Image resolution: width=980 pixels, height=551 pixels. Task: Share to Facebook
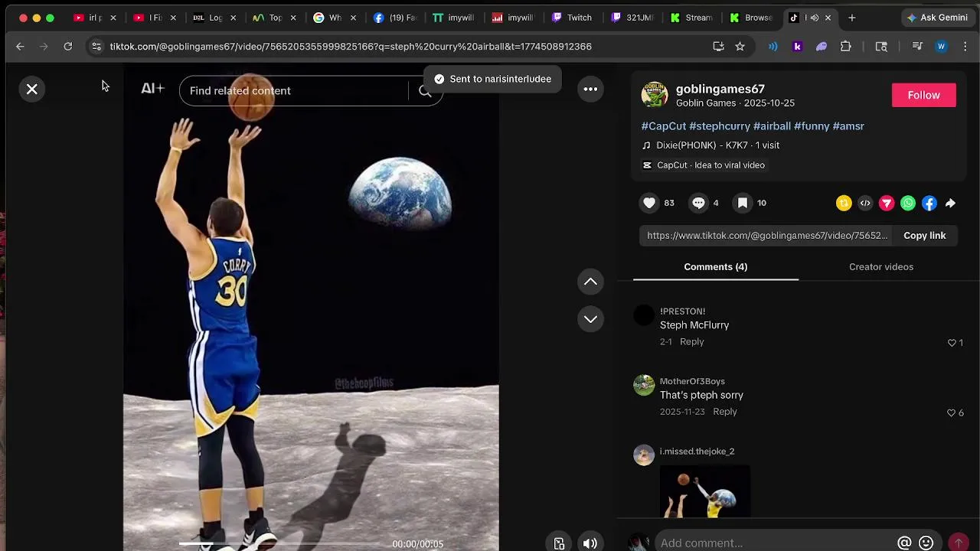point(929,203)
